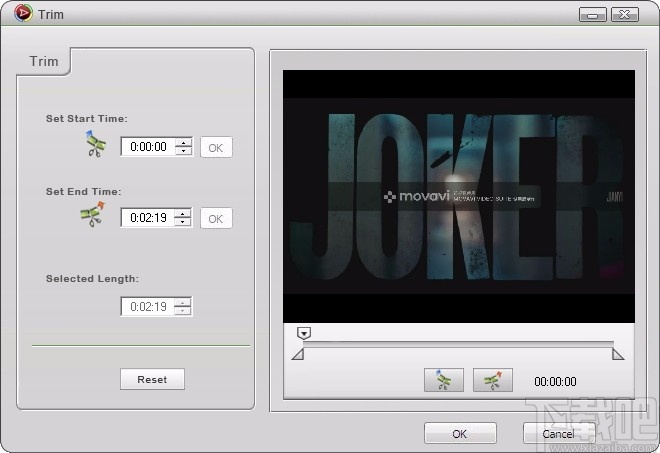Click the Set End Time scissors icon
Viewport: 660px width, 453px height.
point(93,214)
